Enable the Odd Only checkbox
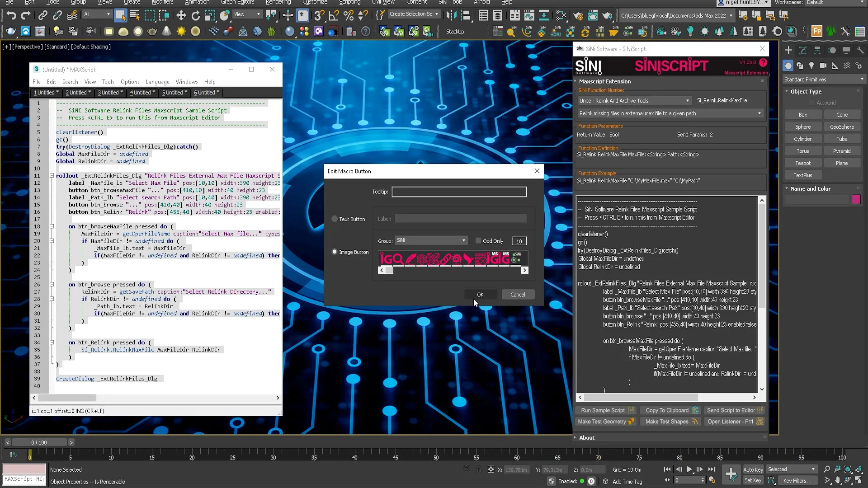This screenshot has width=868, height=488. point(478,241)
